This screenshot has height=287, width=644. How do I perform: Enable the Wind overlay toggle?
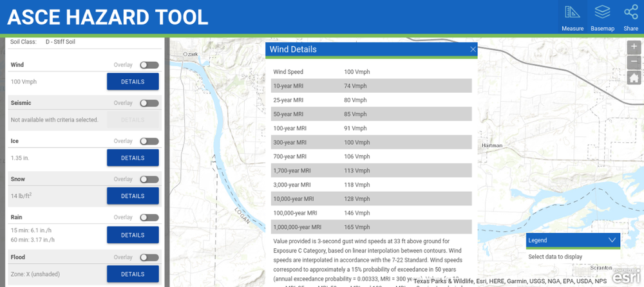(x=149, y=65)
